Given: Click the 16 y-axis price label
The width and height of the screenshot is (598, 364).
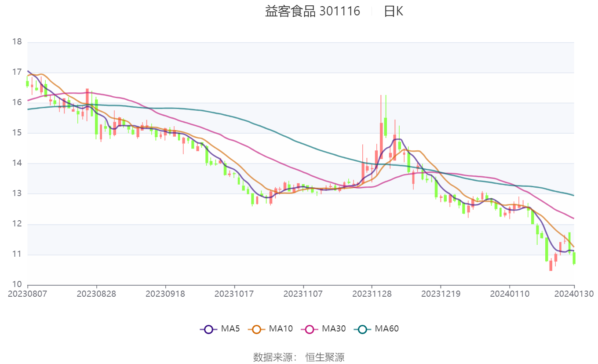Looking at the screenshot, I should (17, 103).
